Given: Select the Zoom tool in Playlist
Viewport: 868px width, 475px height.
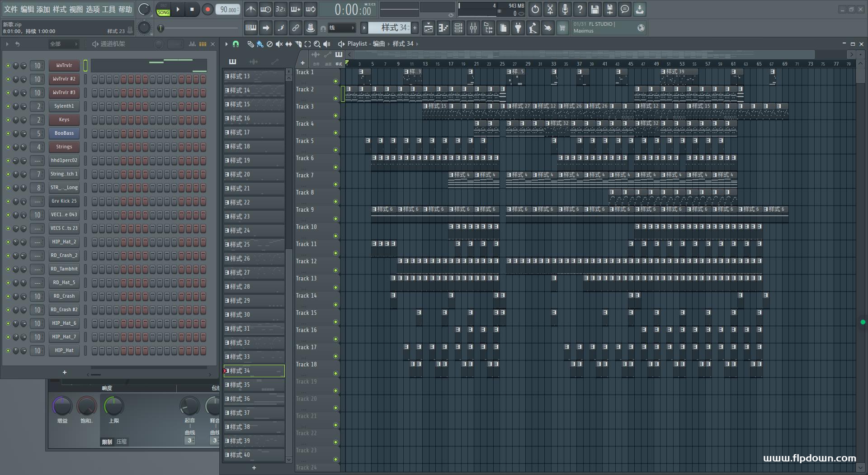Looking at the screenshot, I should click(317, 44).
